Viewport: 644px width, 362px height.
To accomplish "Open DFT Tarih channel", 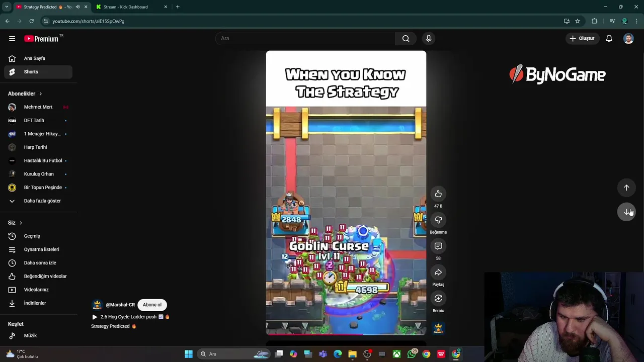I will [38, 121].
